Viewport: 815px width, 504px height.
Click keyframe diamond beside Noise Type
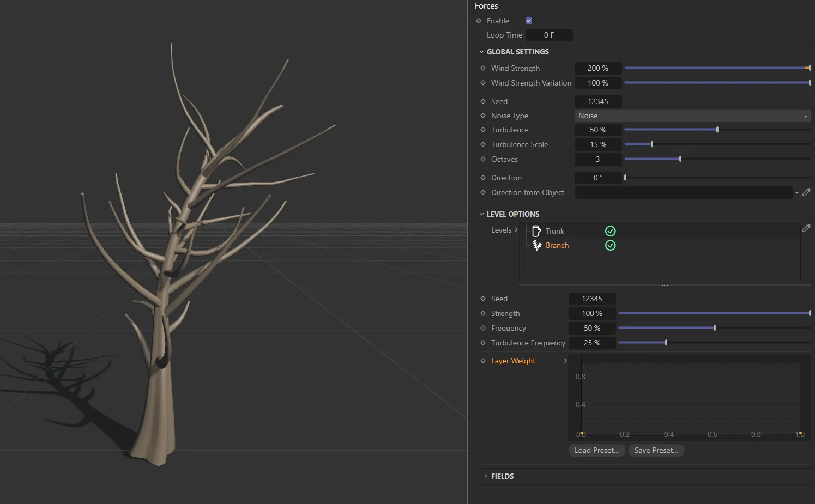(x=483, y=116)
